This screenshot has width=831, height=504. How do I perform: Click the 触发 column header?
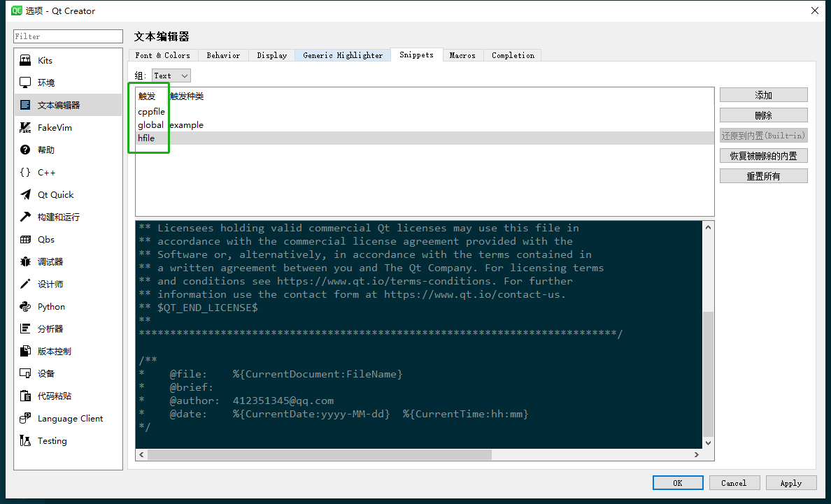coord(147,96)
